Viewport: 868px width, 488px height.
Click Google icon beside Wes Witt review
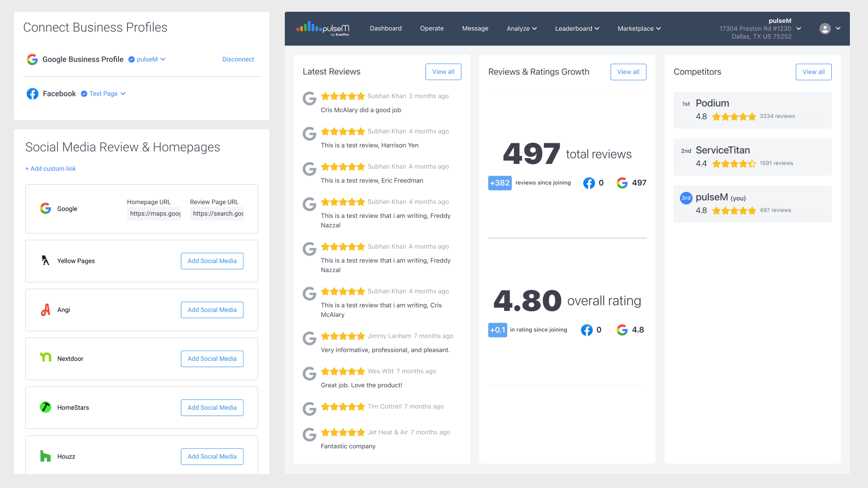pos(310,374)
